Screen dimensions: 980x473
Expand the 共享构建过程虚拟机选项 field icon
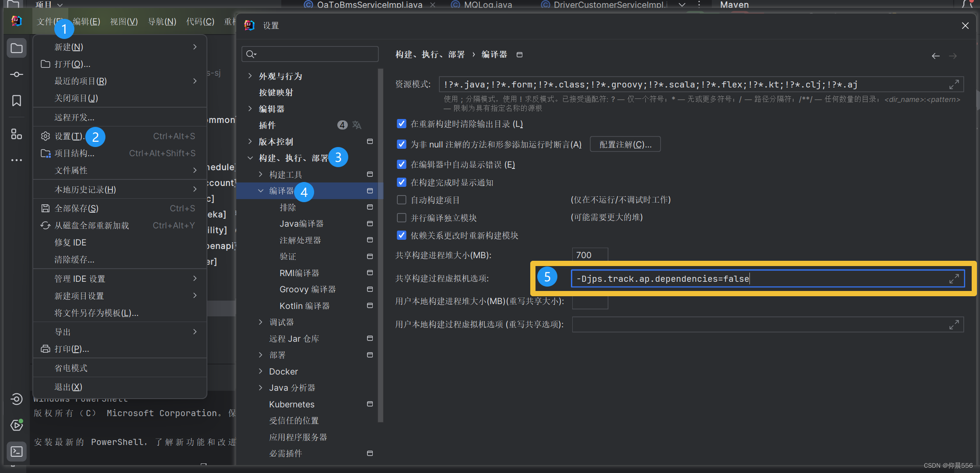pyautogui.click(x=954, y=278)
